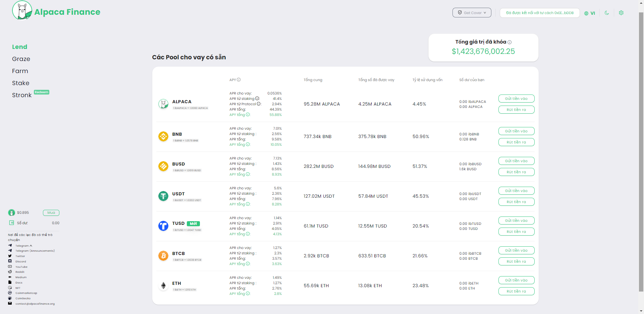Open the Telegram (Announcements) link

[35, 251]
